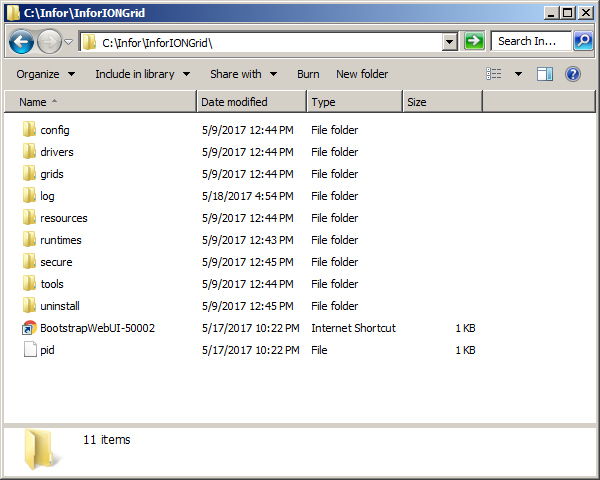
Task: Click the Back navigation arrow button
Action: (22, 42)
